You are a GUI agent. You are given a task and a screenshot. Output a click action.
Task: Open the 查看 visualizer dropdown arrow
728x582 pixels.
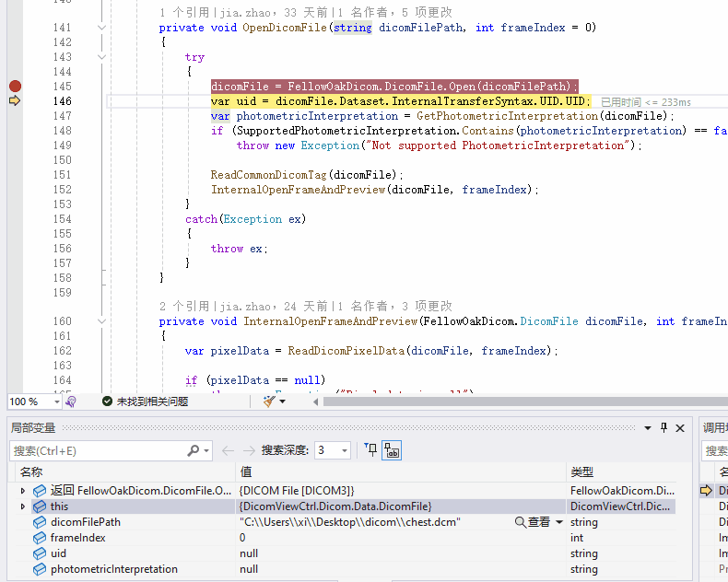(x=559, y=522)
